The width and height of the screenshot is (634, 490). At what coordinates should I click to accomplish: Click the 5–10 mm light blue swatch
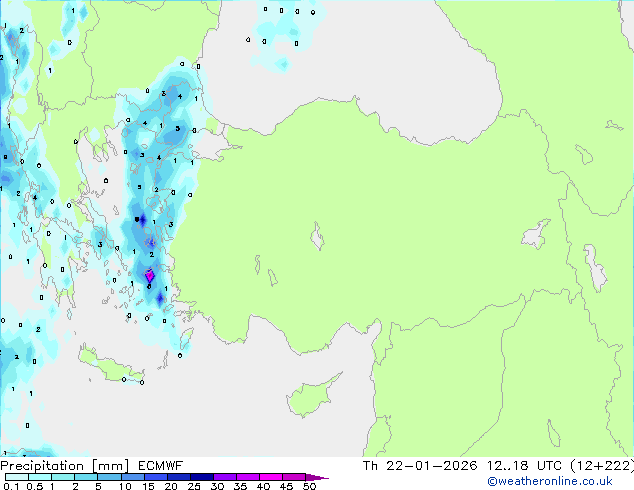click(109, 477)
